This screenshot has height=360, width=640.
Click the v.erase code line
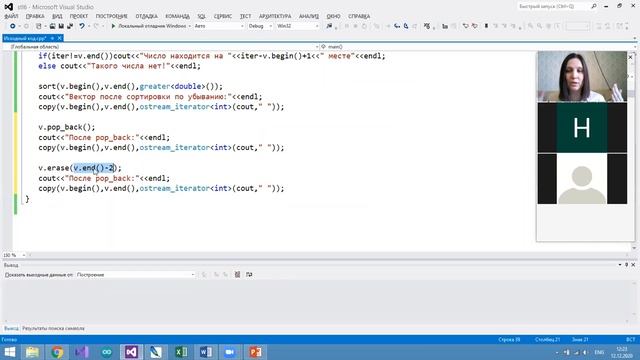pyautogui.click(x=80, y=168)
